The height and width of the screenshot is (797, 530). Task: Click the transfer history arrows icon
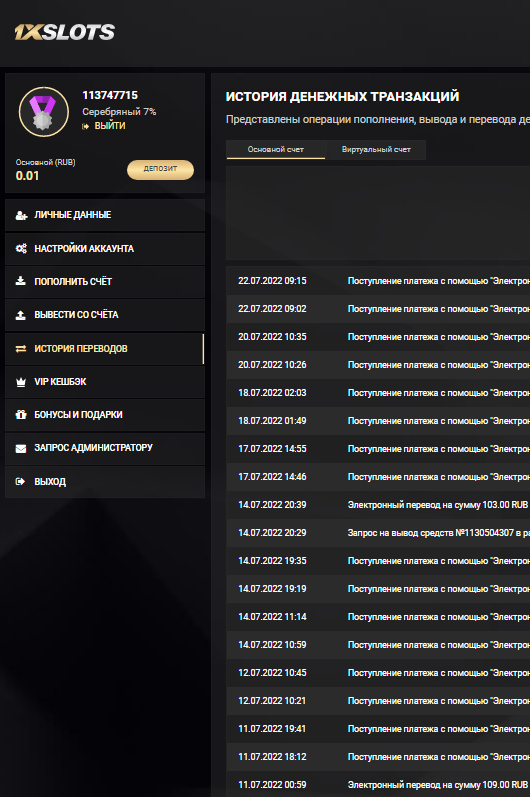click(21, 349)
